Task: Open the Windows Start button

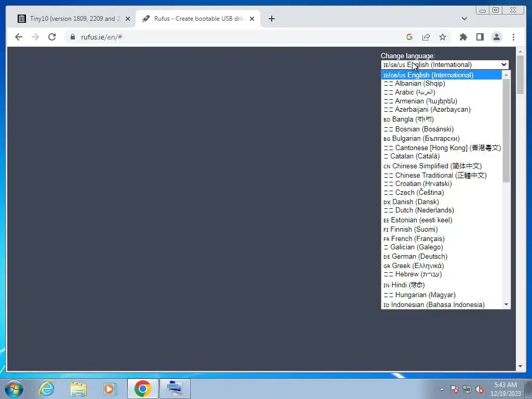Action: 14,389
